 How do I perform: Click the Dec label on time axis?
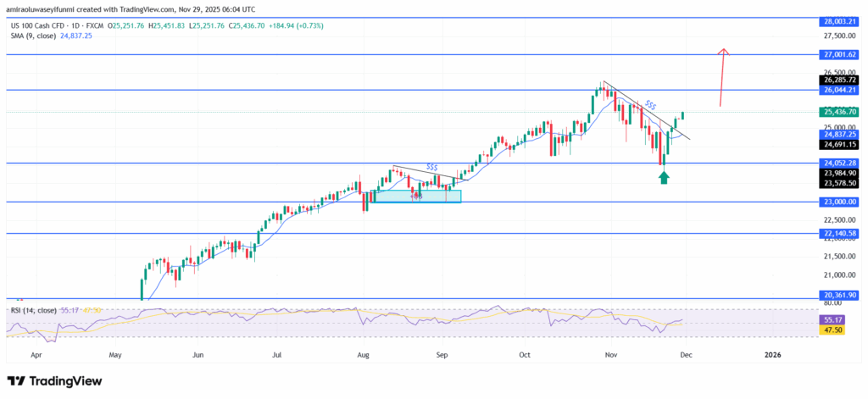[685, 354]
